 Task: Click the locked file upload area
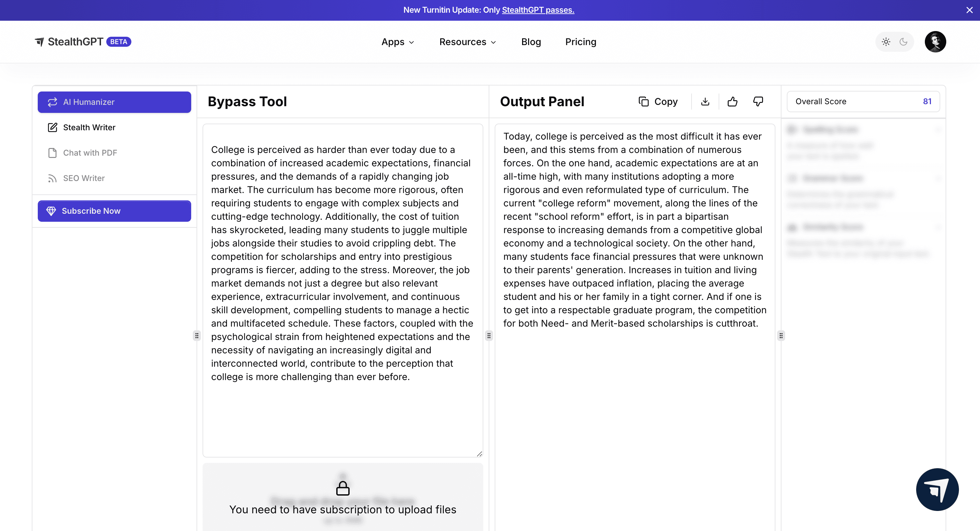pos(342,497)
